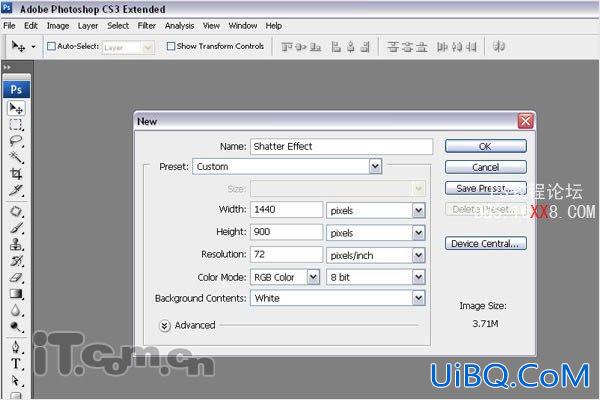Click the Device Central button
Viewport: 600px width, 400px height.
point(486,243)
